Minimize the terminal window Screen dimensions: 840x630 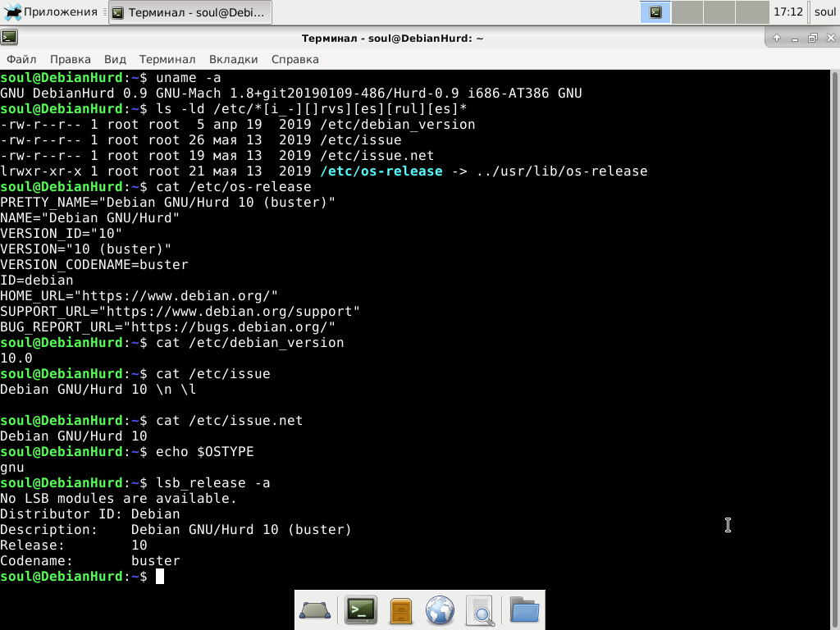[795, 38]
